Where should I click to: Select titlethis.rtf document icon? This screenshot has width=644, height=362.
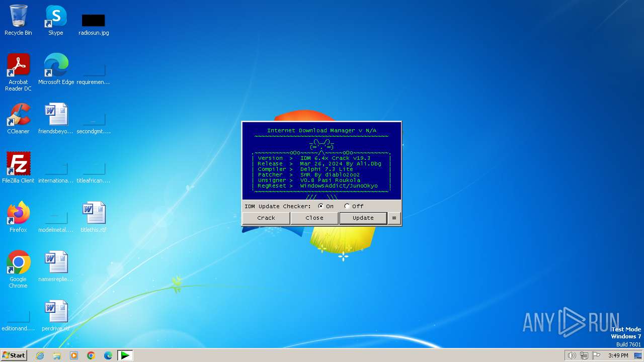tap(94, 217)
